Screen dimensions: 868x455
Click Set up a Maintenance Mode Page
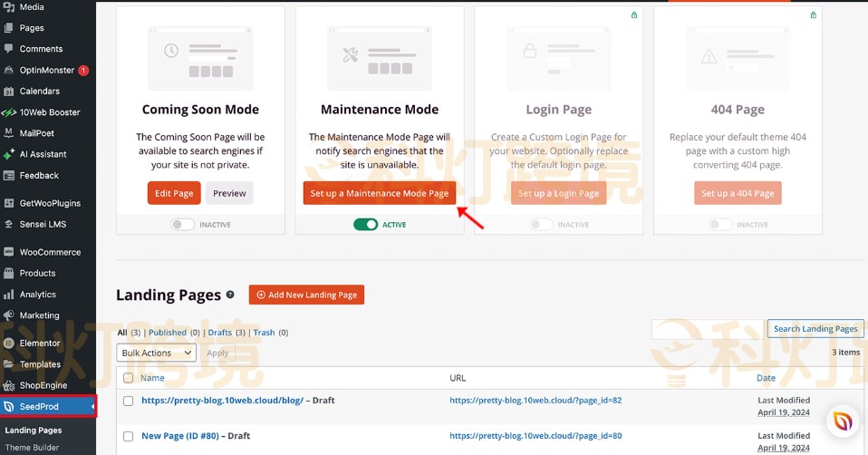(380, 193)
